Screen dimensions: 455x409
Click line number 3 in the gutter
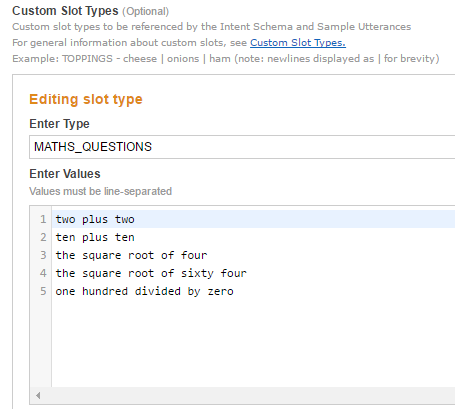click(43, 255)
